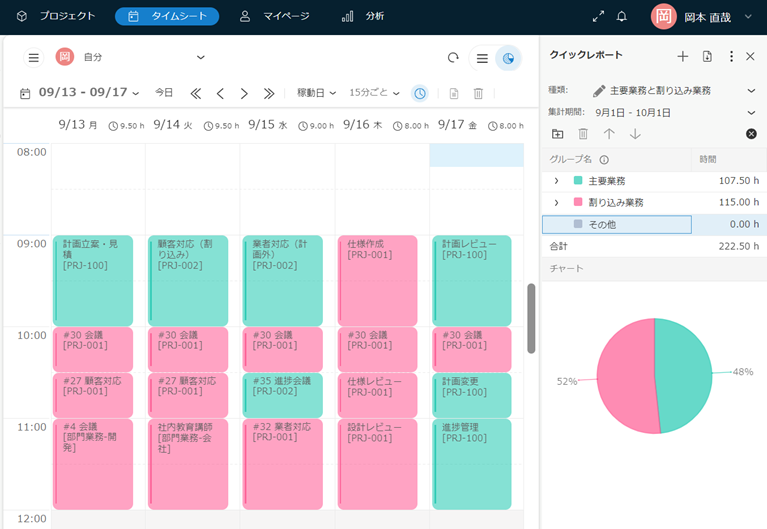Open notifications bell
767x529 pixels.
click(x=621, y=16)
